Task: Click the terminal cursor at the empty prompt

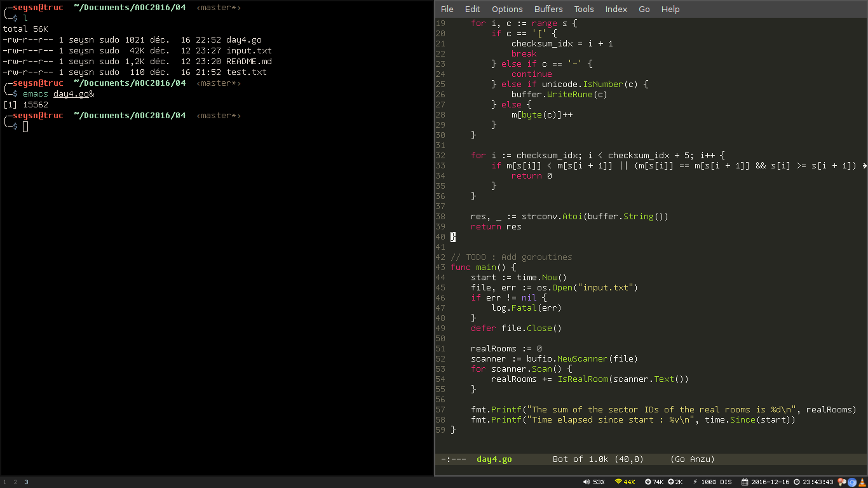Action: pyautogui.click(x=25, y=126)
